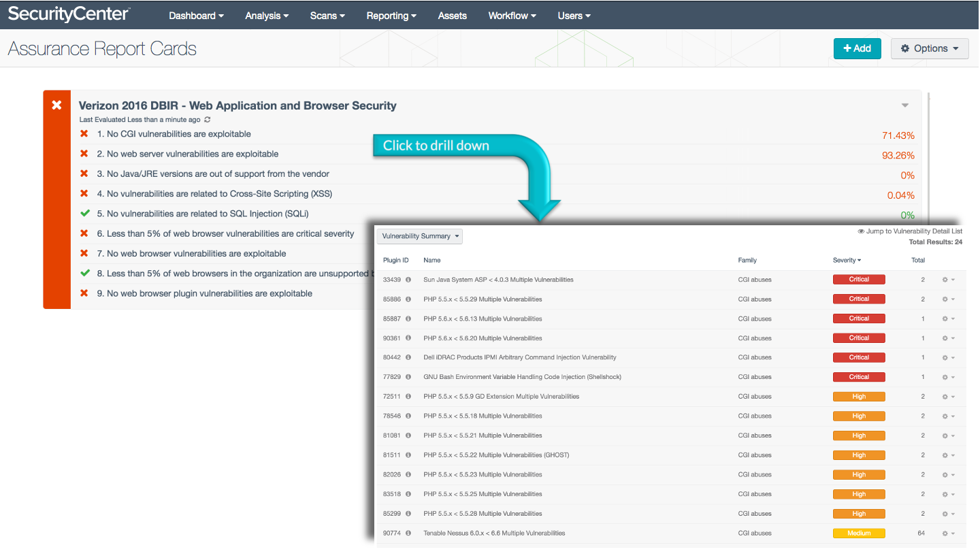The height and width of the screenshot is (558, 980).
Task: Open gear menu for Tenable Nessus 6.0.x row
Action: point(948,534)
